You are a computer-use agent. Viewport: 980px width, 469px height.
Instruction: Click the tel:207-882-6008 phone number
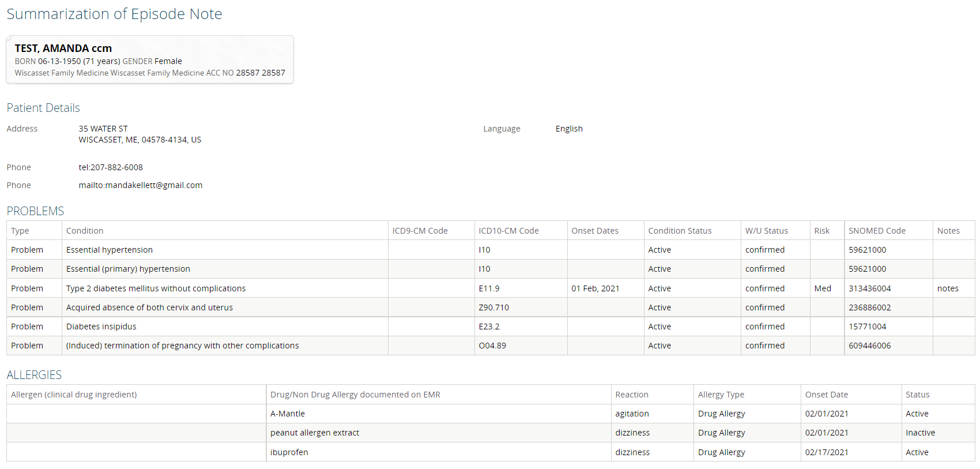(111, 167)
